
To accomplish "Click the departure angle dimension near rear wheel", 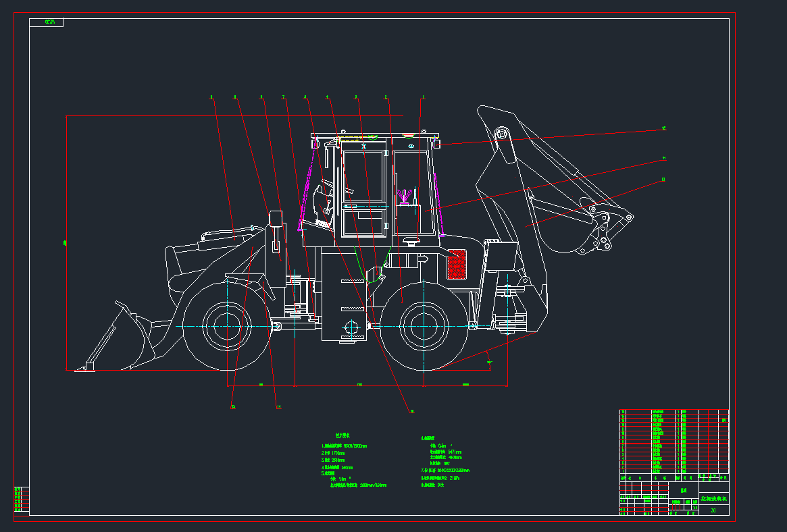I will (x=489, y=363).
